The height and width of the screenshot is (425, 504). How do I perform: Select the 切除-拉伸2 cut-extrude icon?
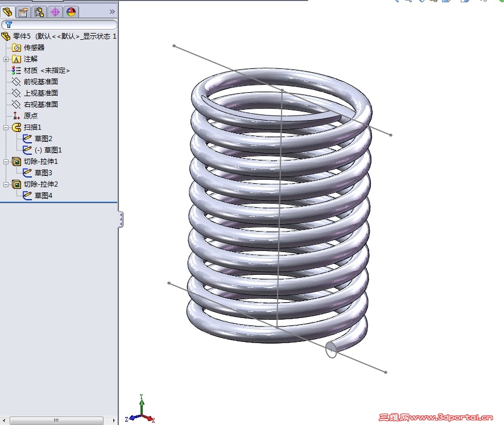[16, 184]
